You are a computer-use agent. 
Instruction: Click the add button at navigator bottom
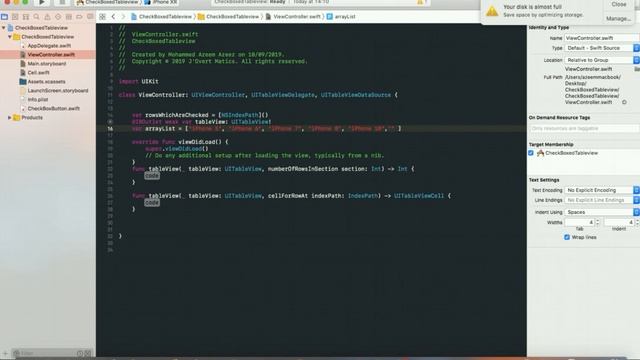tap(5, 353)
